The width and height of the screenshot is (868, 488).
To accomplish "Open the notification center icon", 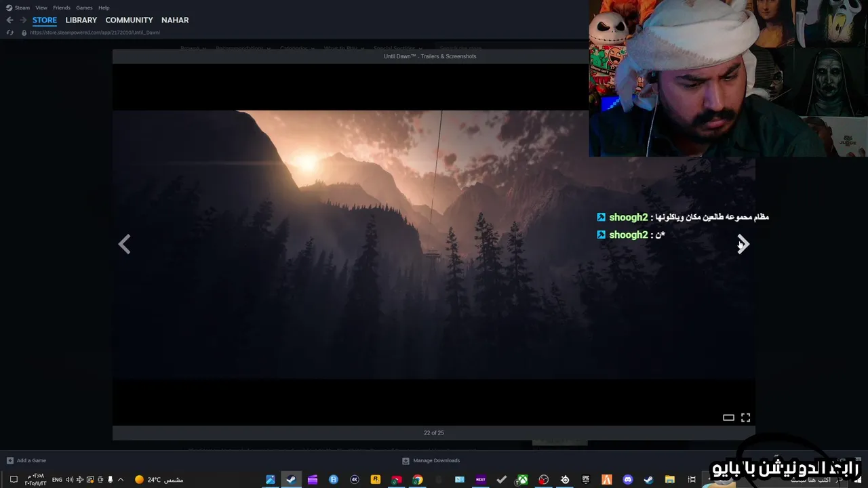I will (x=13, y=479).
